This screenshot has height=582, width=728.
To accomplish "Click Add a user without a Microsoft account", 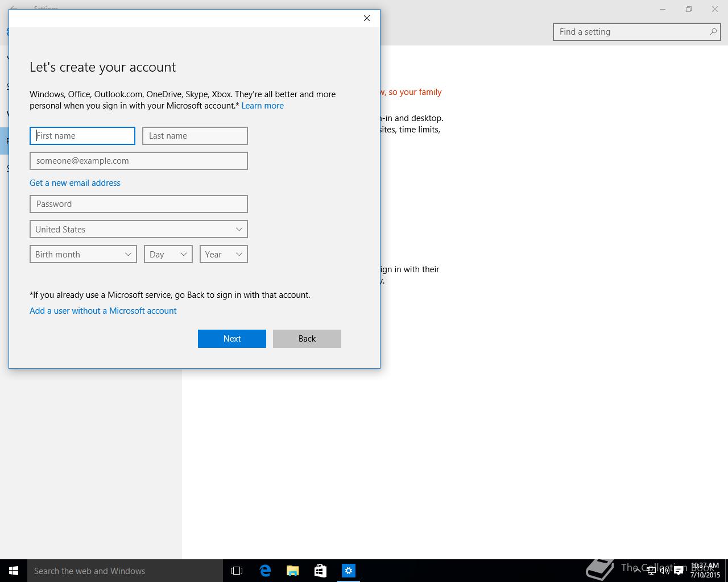I will [x=103, y=311].
